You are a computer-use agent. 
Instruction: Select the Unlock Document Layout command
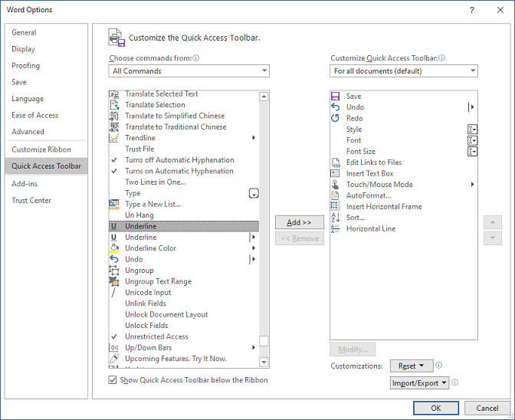coord(184,314)
